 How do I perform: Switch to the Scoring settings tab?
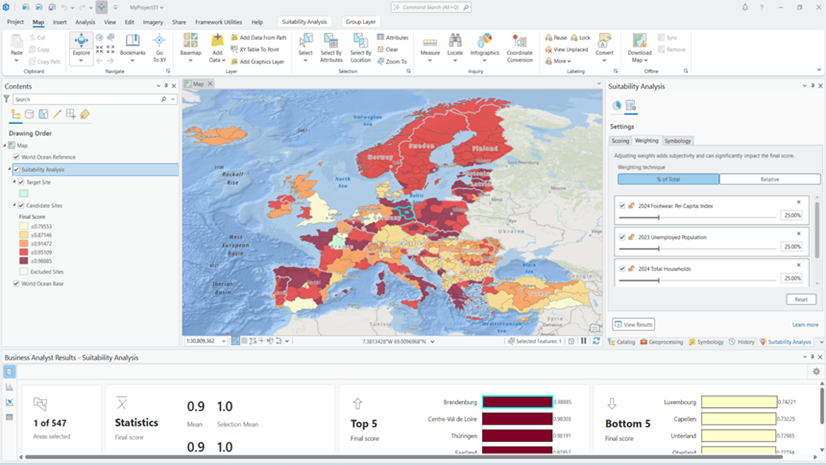pos(620,141)
